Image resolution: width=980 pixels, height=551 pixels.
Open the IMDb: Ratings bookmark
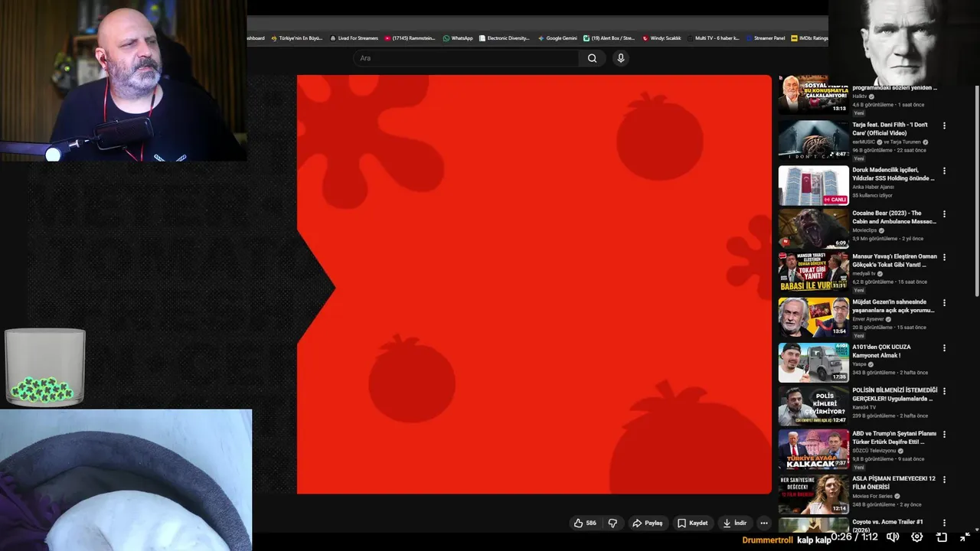(810, 38)
